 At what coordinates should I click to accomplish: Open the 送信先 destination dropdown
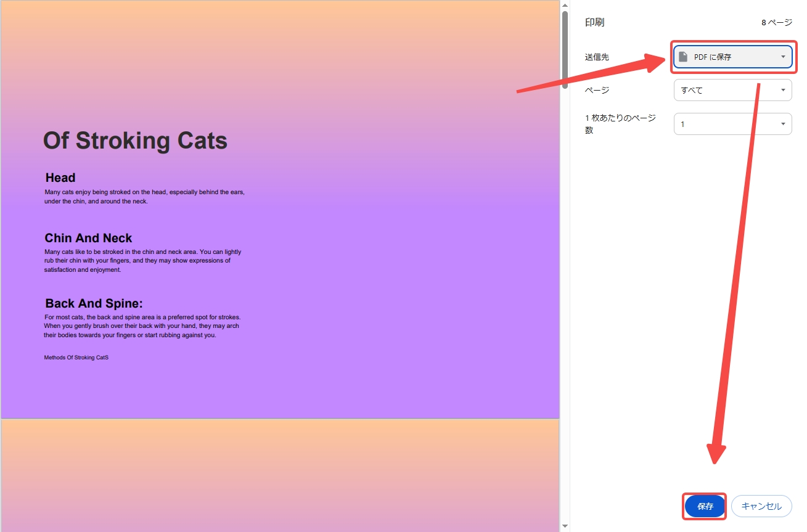[732, 57]
